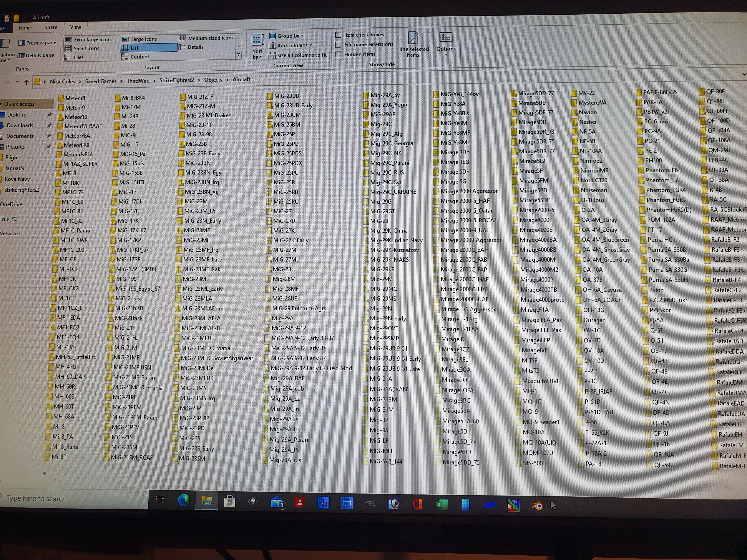Open Downloads in the navigation pane

(x=20, y=125)
